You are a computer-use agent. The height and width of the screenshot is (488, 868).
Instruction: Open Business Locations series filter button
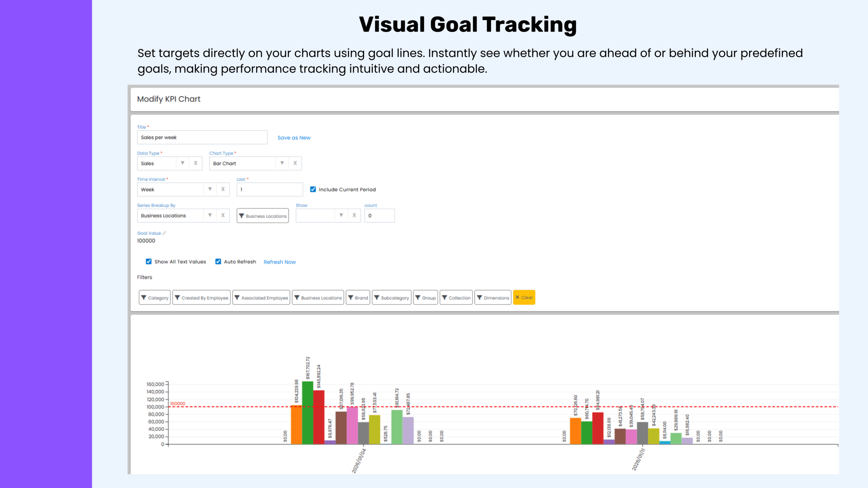click(x=263, y=216)
